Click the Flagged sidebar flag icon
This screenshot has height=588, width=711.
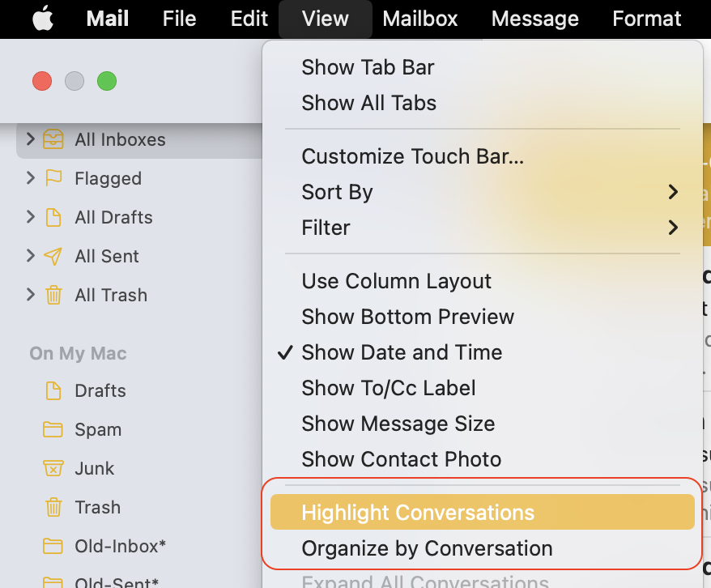pos(53,178)
